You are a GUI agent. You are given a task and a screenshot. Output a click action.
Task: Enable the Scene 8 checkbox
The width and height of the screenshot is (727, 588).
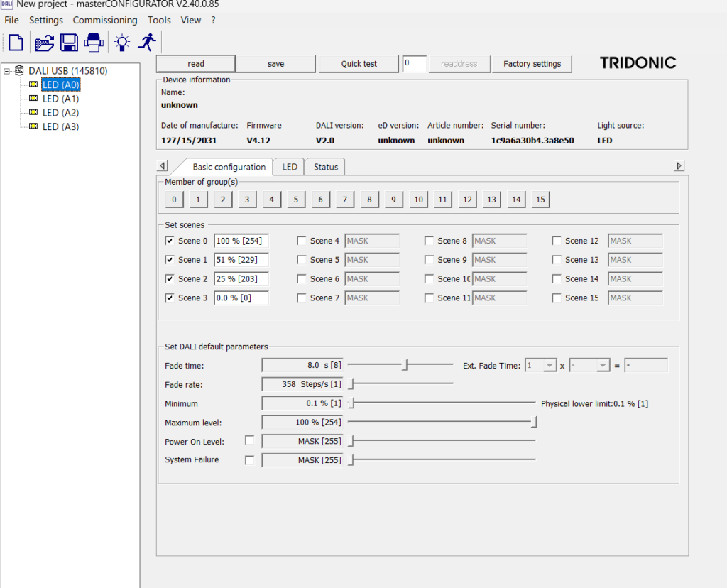click(429, 241)
